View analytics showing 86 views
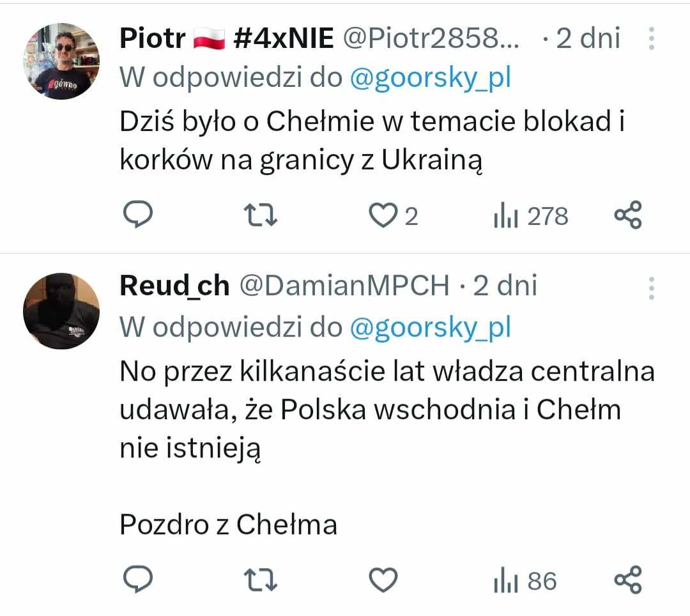The width and height of the screenshot is (690, 616). pos(525,581)
